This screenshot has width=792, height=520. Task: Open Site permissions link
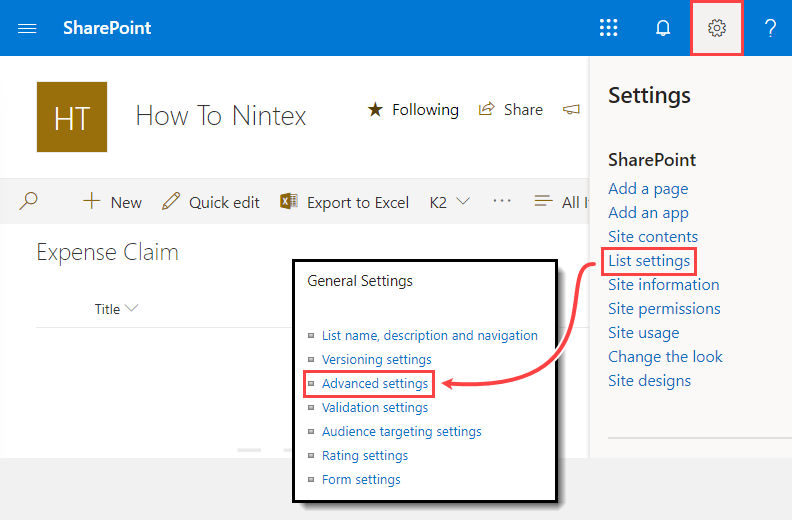[664, 309]
